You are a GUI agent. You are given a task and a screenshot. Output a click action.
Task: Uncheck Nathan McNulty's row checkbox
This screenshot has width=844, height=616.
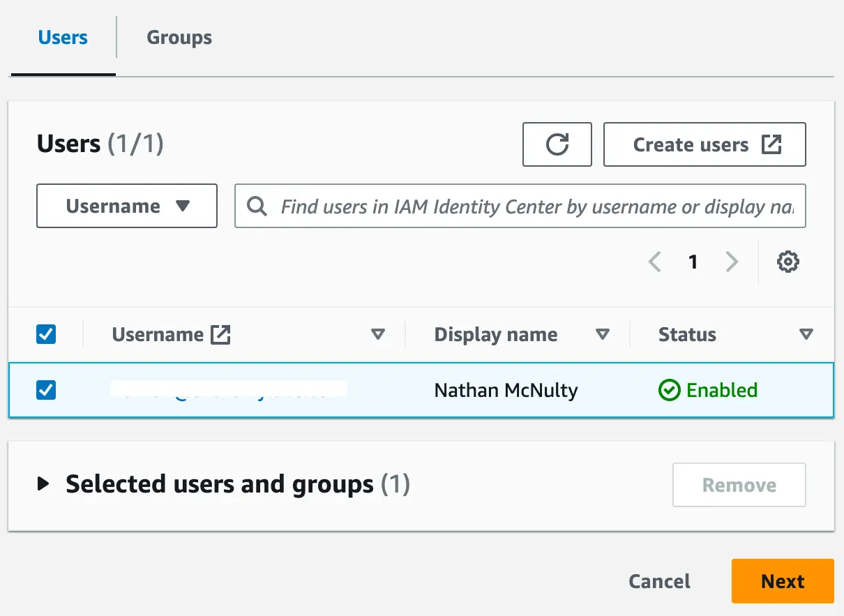pos(46,390)
